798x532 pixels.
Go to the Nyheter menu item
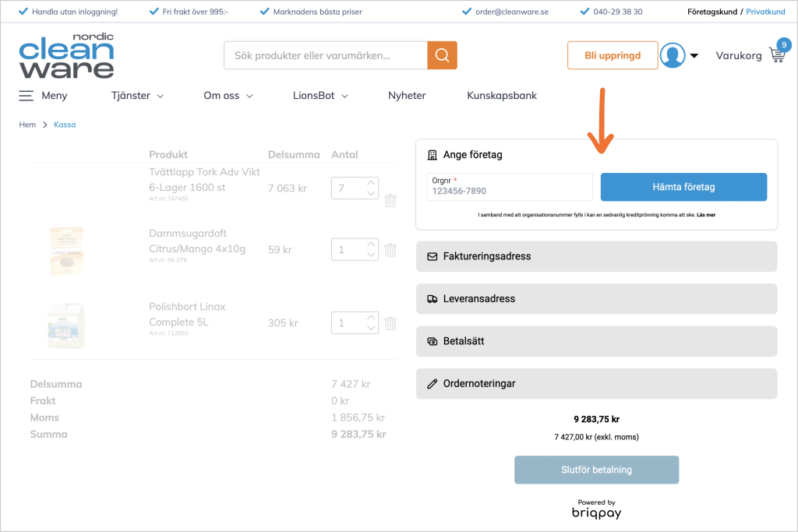[x=407, y=96]
